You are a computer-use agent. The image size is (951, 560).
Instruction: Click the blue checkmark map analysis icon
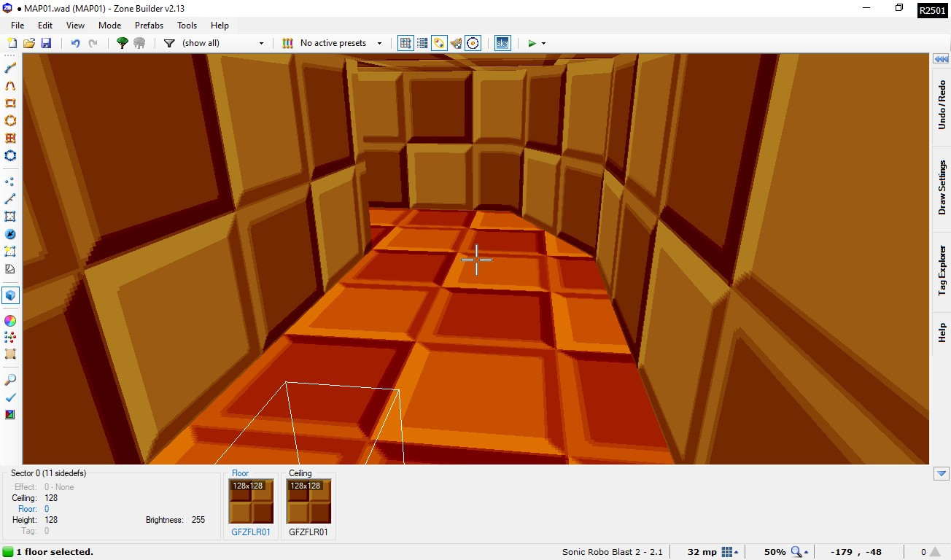coord(10,397)
